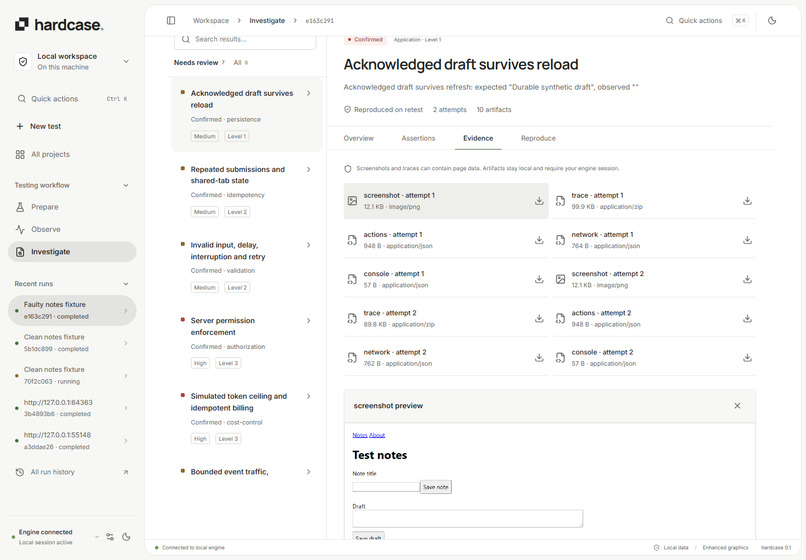Download network attempt 2
Screen dimensions: 806x560
point(539,358)
